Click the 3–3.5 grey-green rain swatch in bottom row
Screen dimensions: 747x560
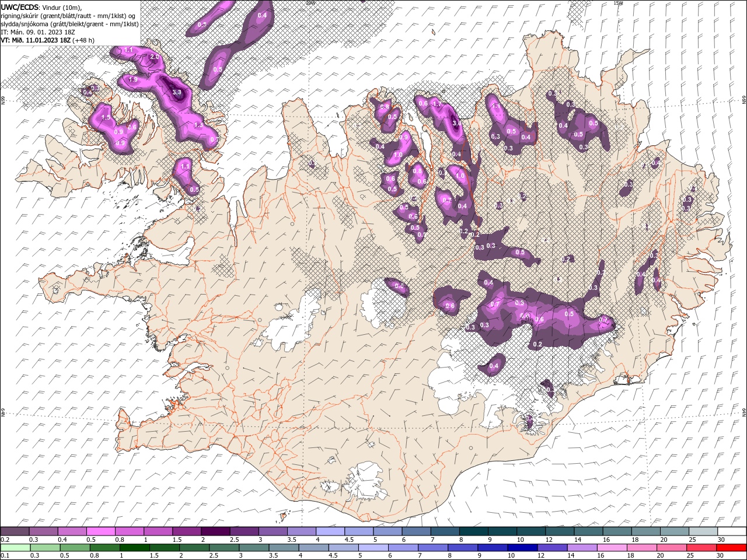pos(253,548)
